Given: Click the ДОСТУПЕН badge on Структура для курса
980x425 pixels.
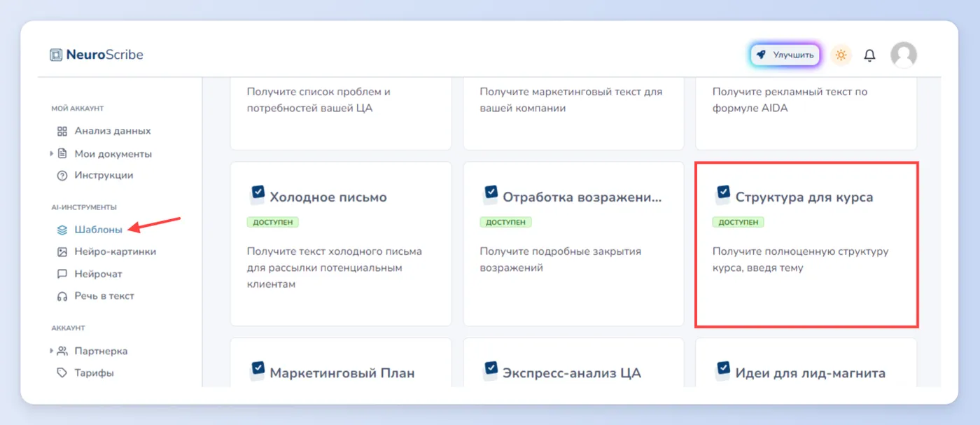Looking at the screenshot, I should click(738, 222).
